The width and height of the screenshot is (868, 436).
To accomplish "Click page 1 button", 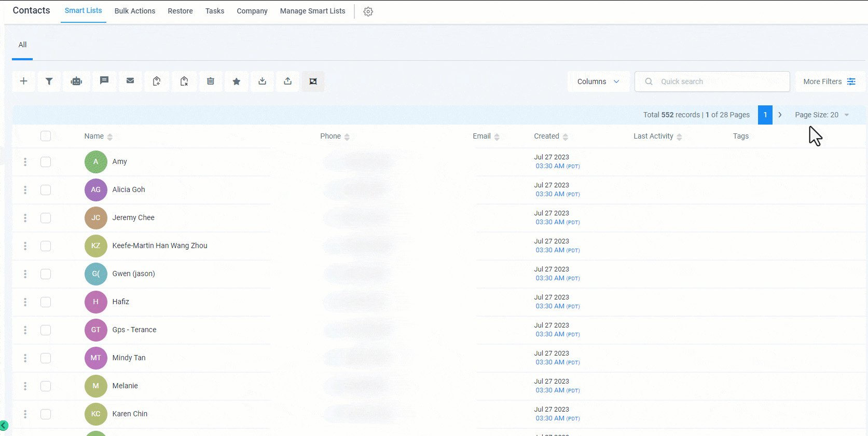I will pos(765,115).
